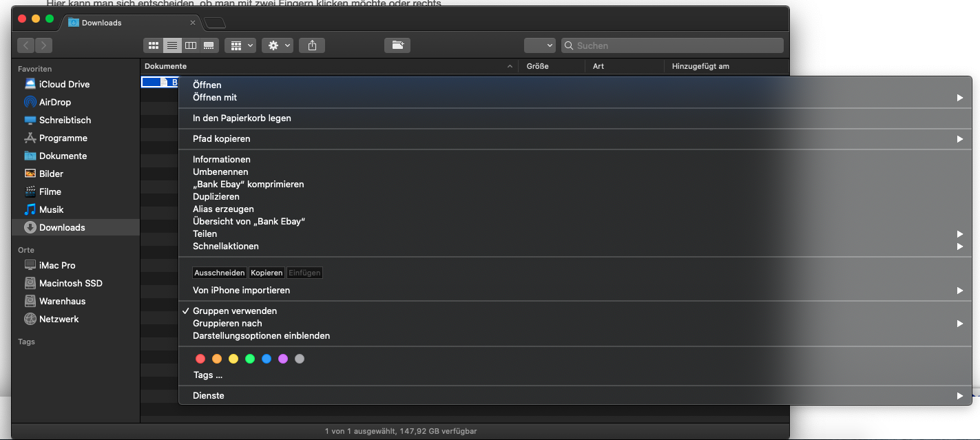The width and height of the screenshot is (980, 440).
Task: Choose Alias erzeugen in the context menu
Action: (574, 209)
